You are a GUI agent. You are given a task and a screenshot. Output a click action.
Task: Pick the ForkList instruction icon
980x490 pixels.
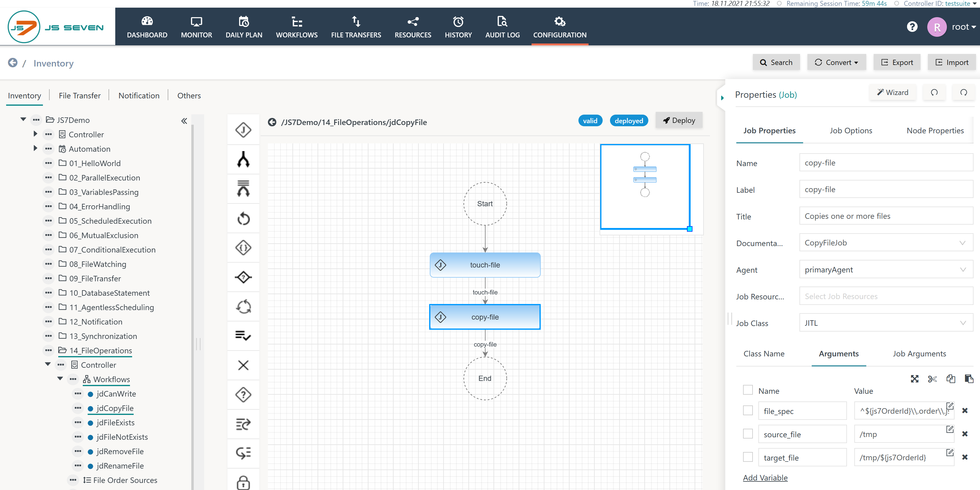243,189
